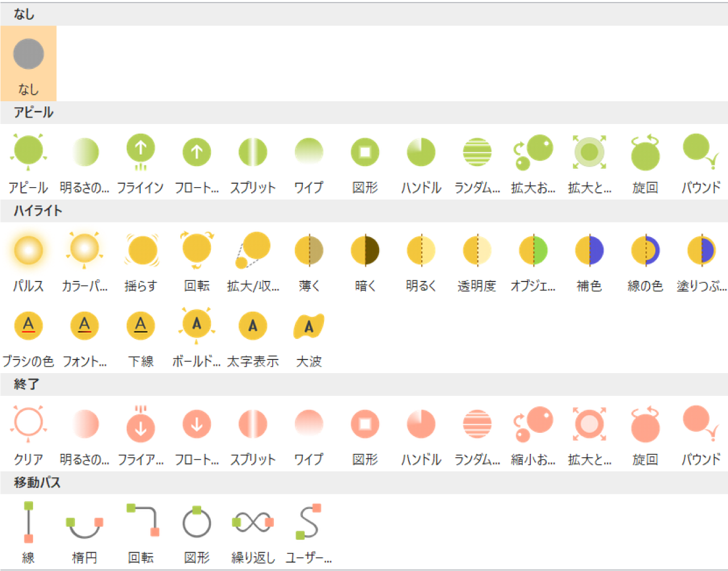The width and height of the screenshot is (728, 571).
Task: Apply the 透明度 emphasis effect
Action: click(477, 249)
